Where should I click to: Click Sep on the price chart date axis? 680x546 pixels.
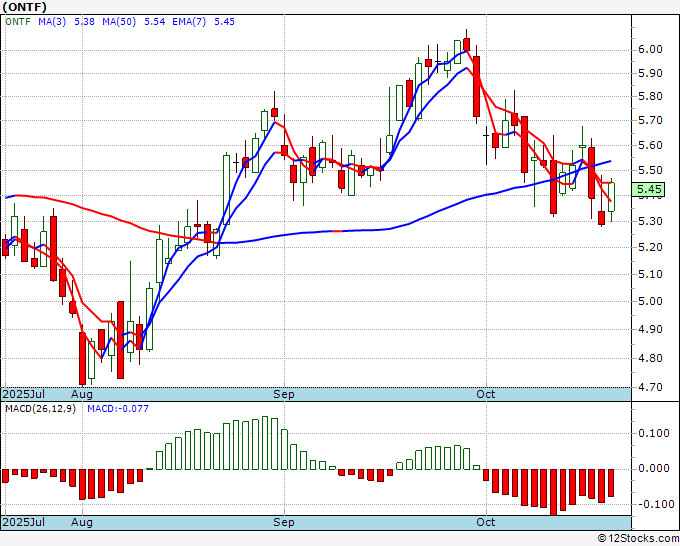(x=284, y=394)
